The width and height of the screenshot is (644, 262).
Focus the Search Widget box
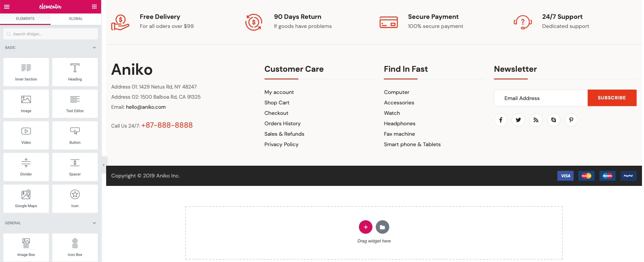point(51,34)
